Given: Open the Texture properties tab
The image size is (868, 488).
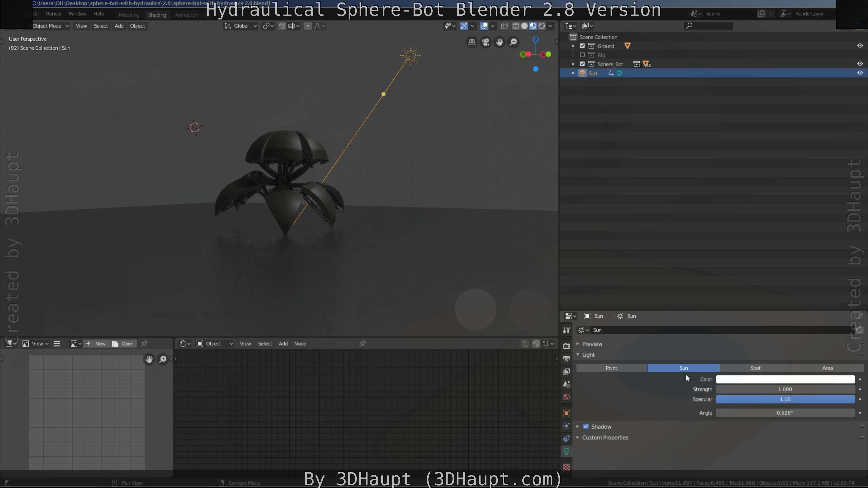Looking at the screenshot, I should [566, 467].
